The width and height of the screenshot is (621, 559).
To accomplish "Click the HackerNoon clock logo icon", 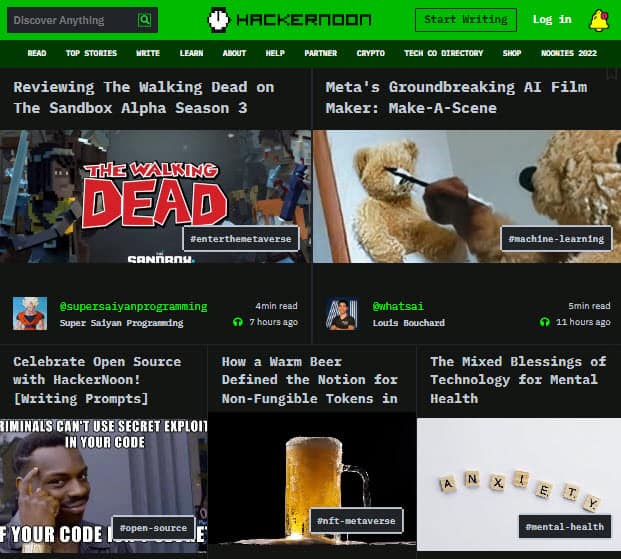I will (x=218, y=19).
